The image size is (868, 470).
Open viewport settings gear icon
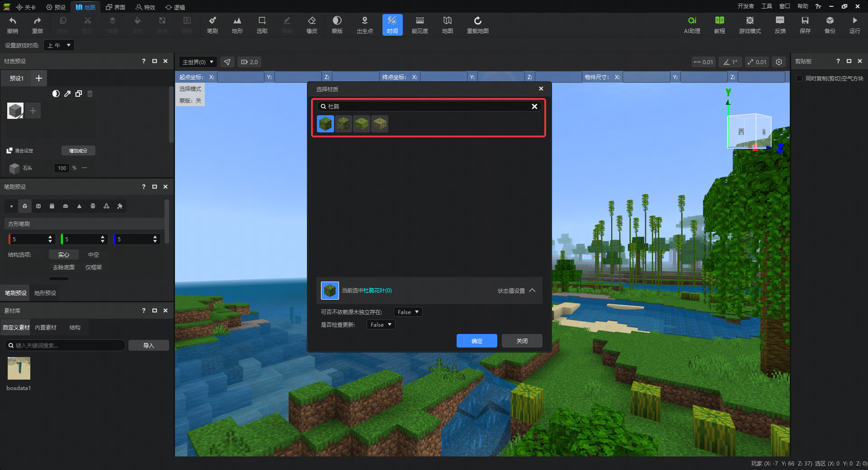pyautogui.click(x=779, y=62)
